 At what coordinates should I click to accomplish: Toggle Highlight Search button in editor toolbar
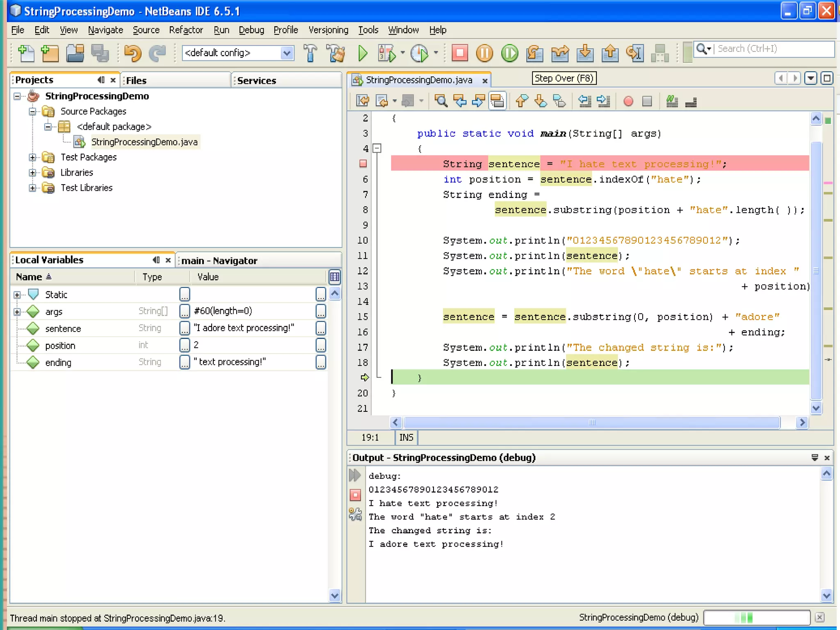[497, 101]
